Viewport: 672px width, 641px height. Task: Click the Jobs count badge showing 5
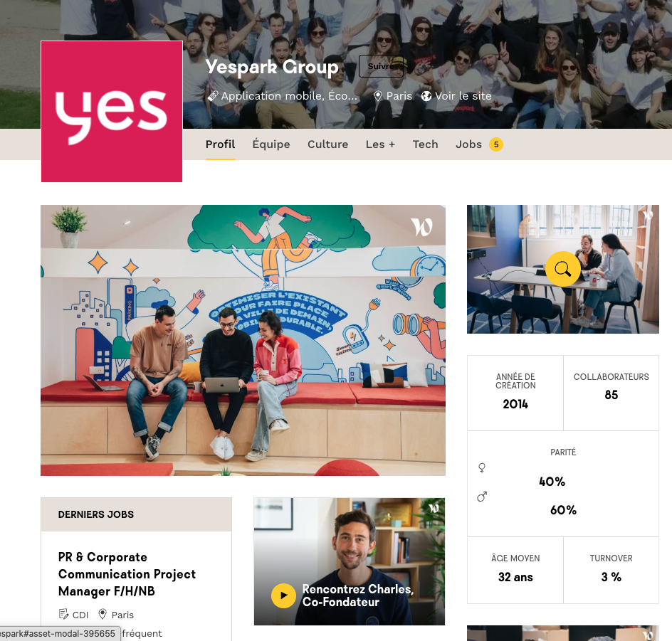496,144
